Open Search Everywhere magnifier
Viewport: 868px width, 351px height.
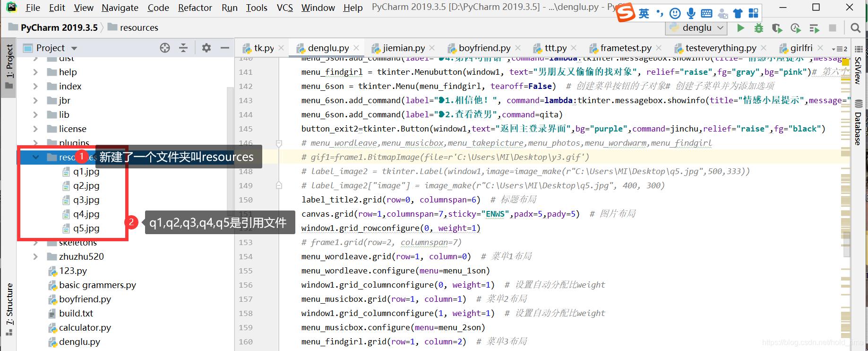[x=855, y=28]
